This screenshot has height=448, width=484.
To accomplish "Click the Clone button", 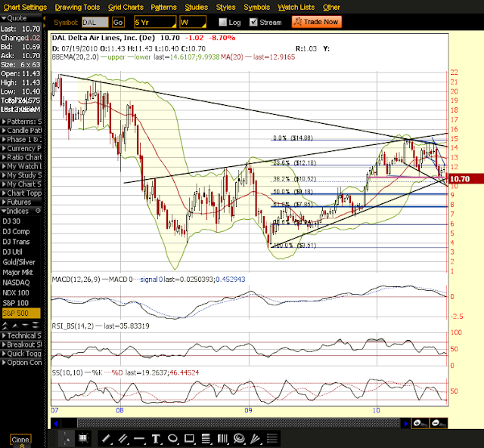I will [x=20, y=439].
